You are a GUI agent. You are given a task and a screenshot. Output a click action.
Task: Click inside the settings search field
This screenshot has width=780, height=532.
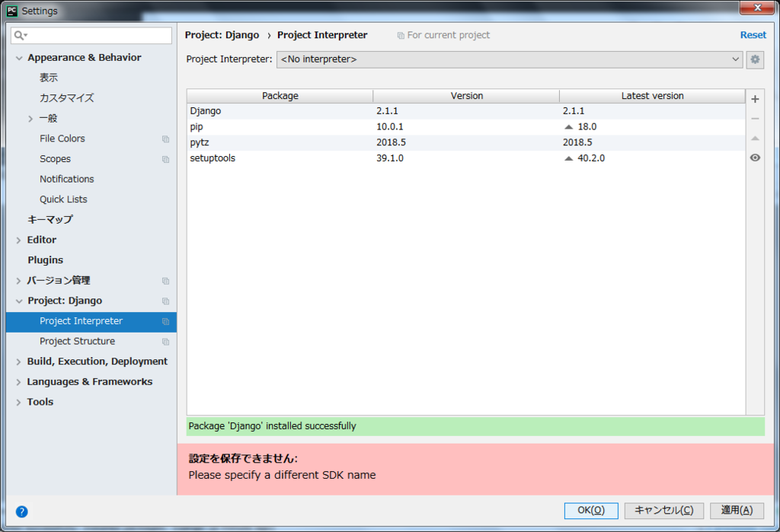click(91, 35)
